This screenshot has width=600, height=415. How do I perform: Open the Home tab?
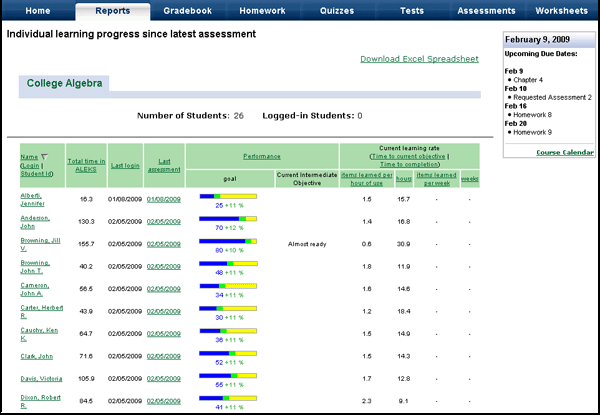point(38,11)
